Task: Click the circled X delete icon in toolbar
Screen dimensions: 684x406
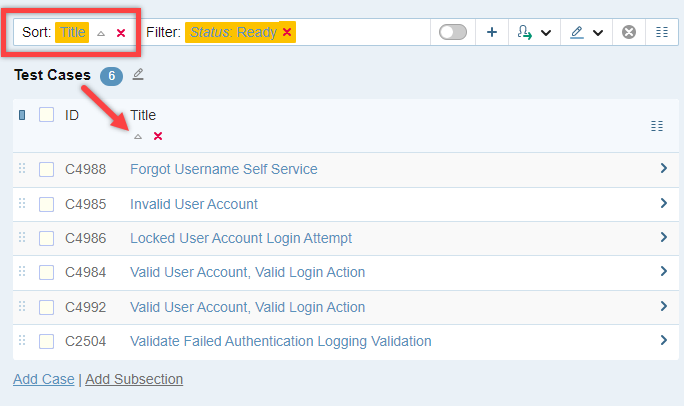Action: click(629, 32)
